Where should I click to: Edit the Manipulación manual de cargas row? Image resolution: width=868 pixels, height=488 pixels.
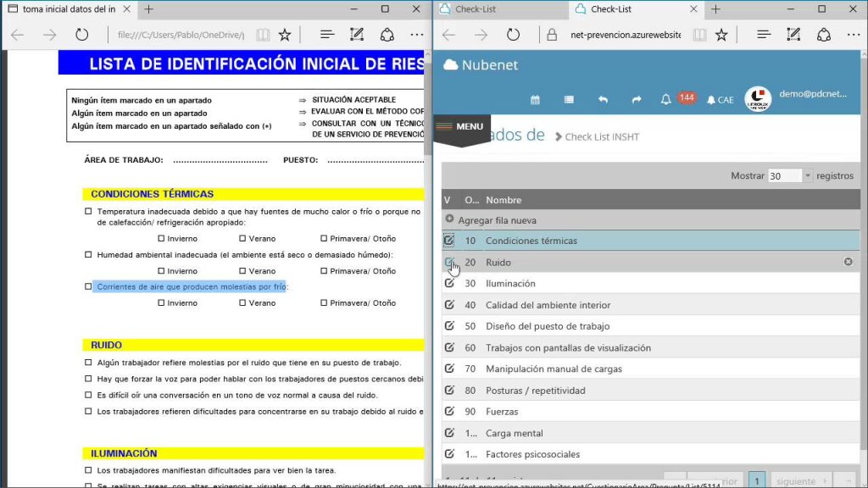click(x=449, y=369)
